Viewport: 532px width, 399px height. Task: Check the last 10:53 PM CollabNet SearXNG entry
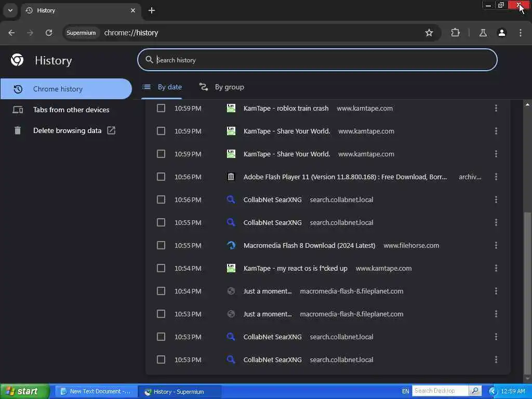(x=161, y=360)
